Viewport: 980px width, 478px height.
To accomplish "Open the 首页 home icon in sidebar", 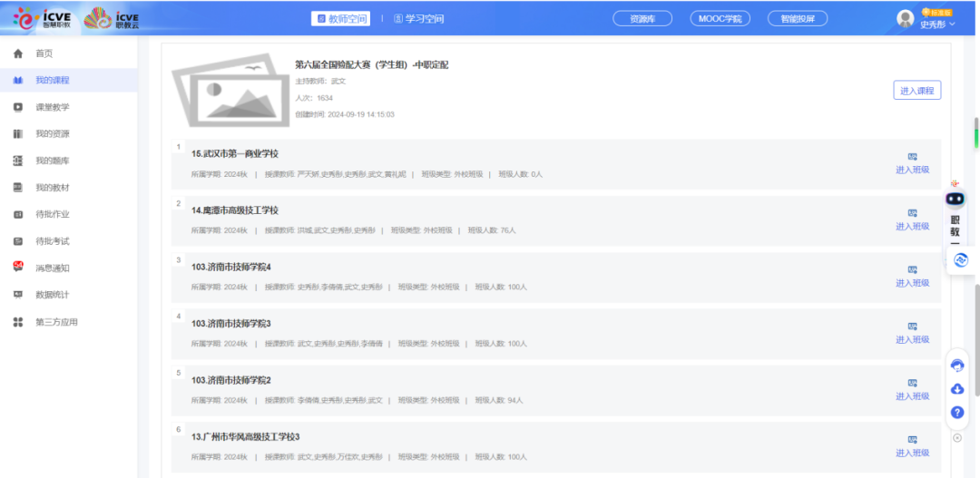I will pos(18,54).
